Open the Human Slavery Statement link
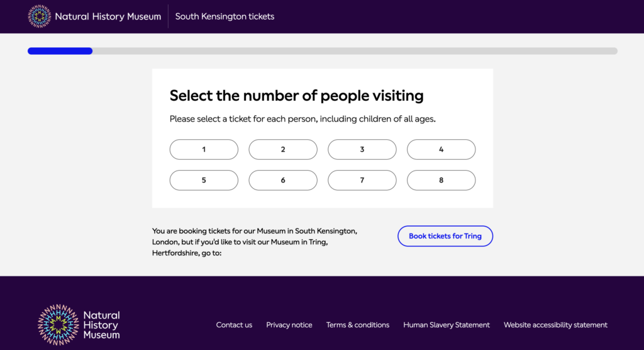644x350 pixels. click(447, 325)
